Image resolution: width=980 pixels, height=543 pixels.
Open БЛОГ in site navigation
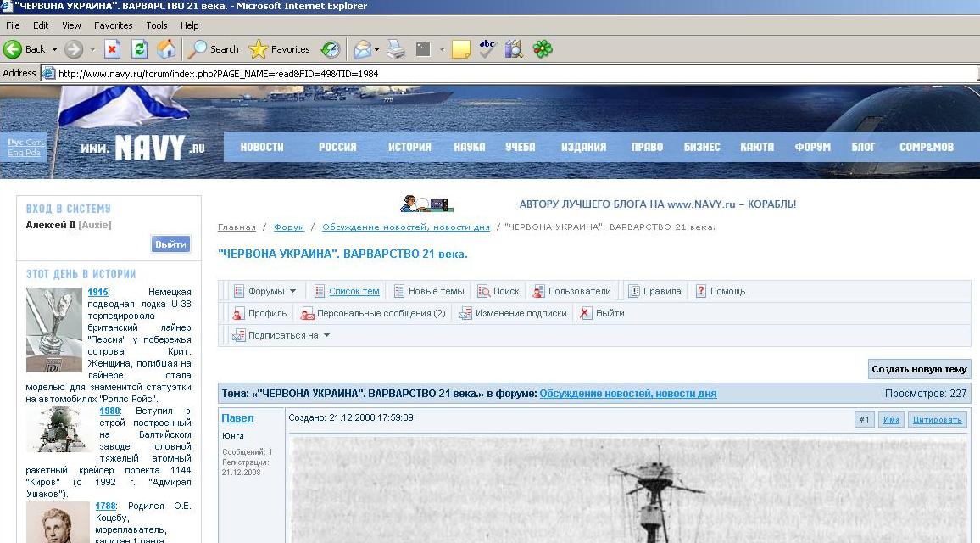pyautogui.click(x=863, y=147)
